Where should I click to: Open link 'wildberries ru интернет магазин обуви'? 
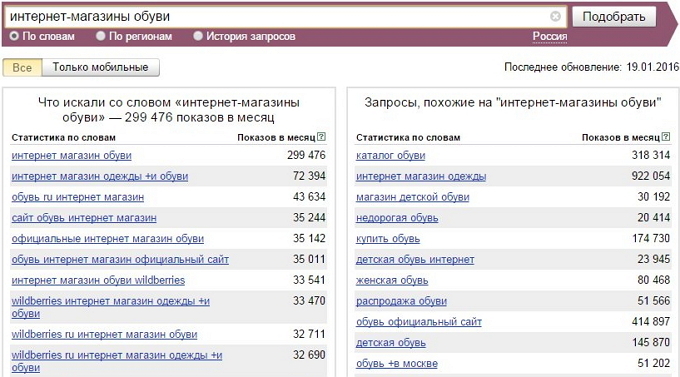coord(104,334)
